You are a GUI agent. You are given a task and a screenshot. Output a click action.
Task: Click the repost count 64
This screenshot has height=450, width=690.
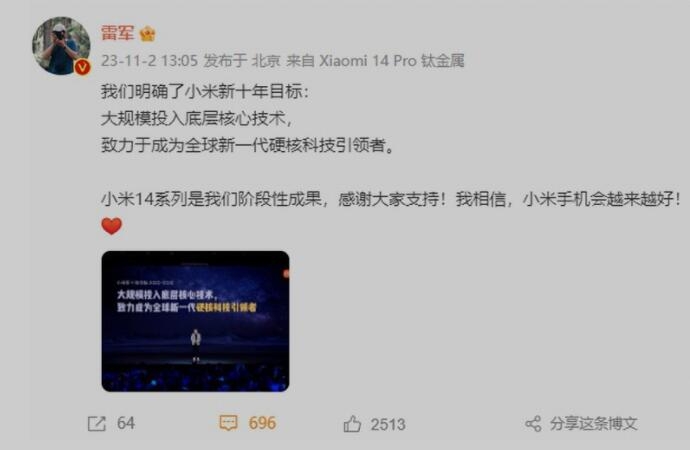click(x=126, y=423)
